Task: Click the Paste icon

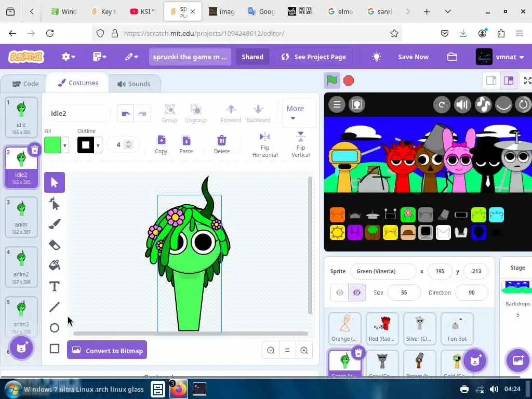Action: point(186,145)
